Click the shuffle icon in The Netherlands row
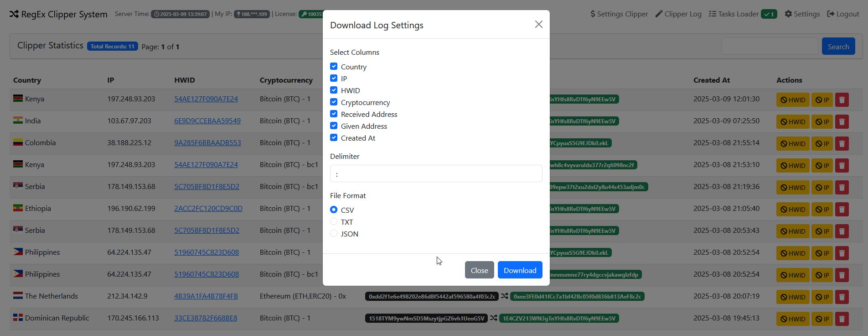The height and width of the screenshot is (336, 868). pos(504,296)
